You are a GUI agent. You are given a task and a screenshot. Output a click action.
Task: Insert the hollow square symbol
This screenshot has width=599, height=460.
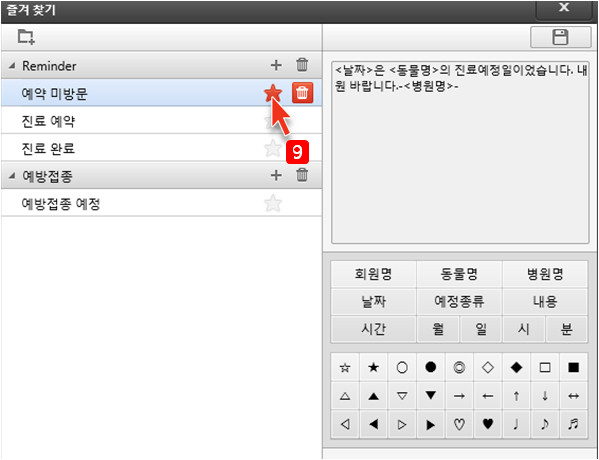coord(545,368)
